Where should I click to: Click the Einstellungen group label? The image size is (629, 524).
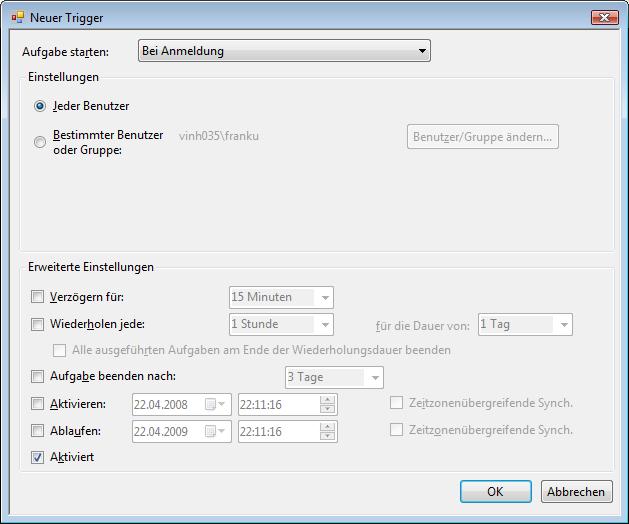[x=63, y=77]
